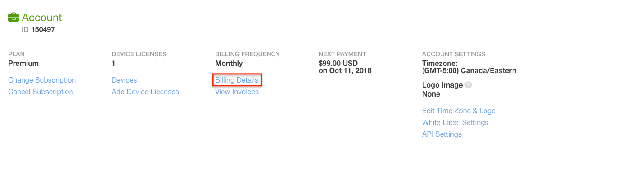Open Edit Time Zone & Logo
Screen dimensions: 644x194
pyautogui.click(x=459, y=111)
